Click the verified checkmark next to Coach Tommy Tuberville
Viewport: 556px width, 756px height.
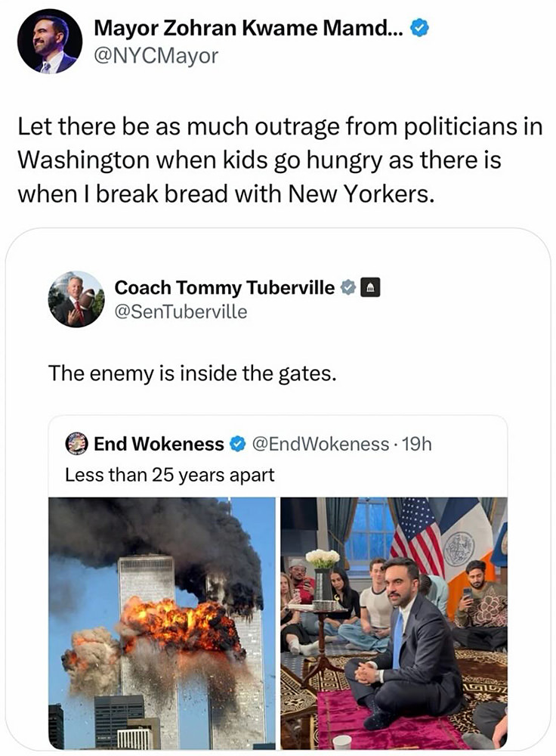click(348, 288)
